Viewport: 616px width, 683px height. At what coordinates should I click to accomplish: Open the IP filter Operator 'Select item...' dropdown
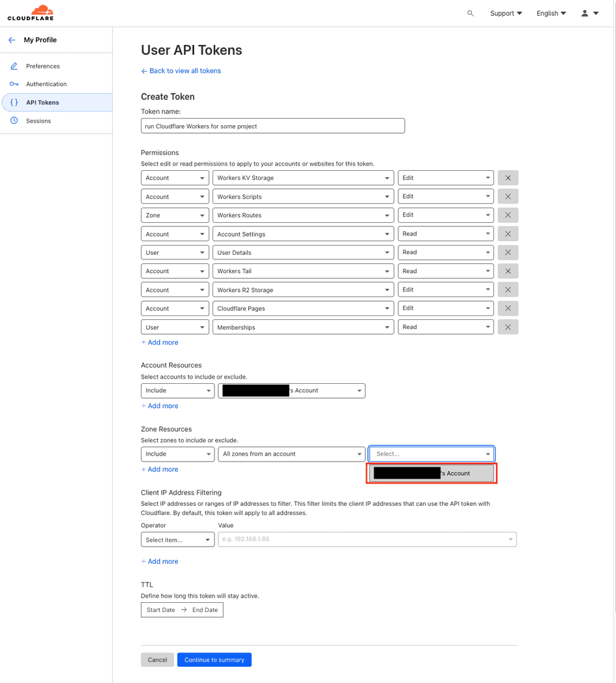(178, 540)
